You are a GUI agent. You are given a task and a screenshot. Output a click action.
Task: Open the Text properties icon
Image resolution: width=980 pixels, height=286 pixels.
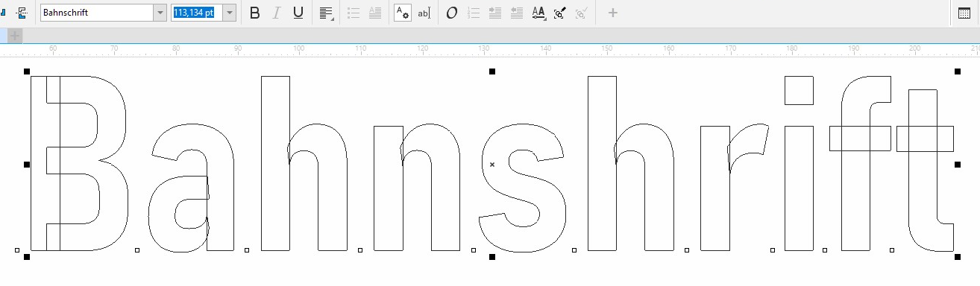click(x=402, y=13)
